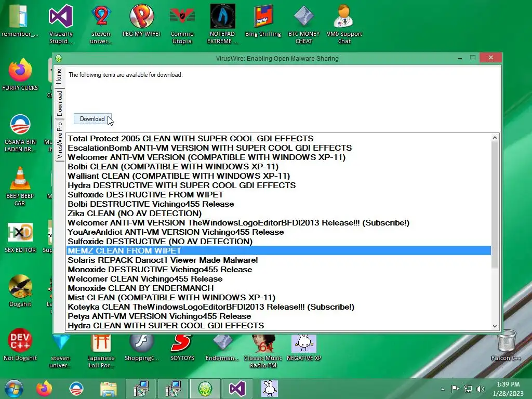This screenshot has height=399, width=532.
Task: Select Walliant CLEAN list item
Action: tap(278, 176)
